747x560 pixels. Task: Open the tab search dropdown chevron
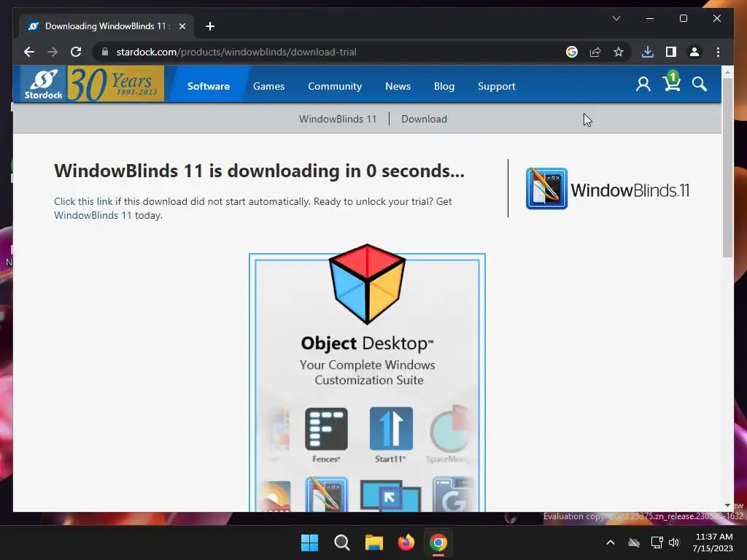pos(616,18)
